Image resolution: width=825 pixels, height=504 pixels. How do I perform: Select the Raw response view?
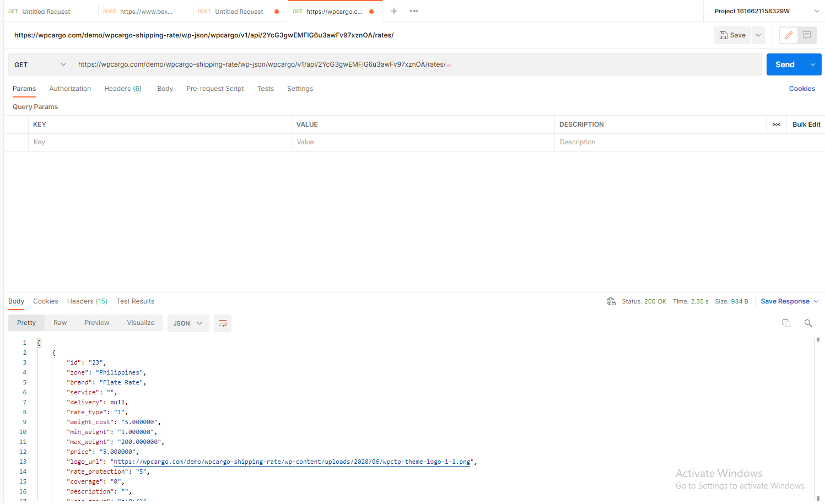[60, 323]
